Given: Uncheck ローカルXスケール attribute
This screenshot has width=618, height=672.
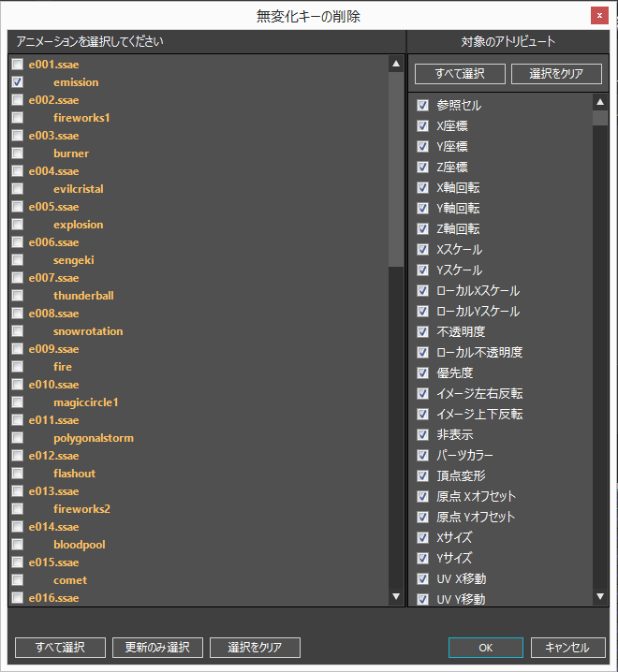Looking at the screenshot, I should tap(423, 290).
